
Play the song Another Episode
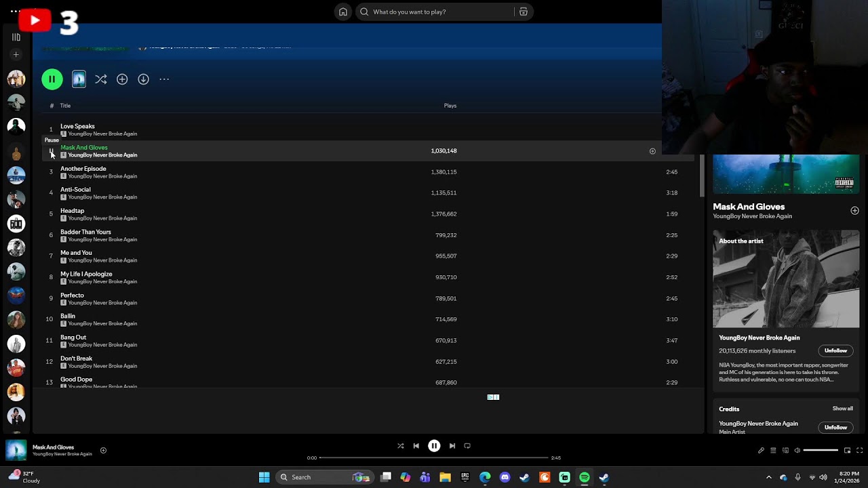tap(83, 169)
